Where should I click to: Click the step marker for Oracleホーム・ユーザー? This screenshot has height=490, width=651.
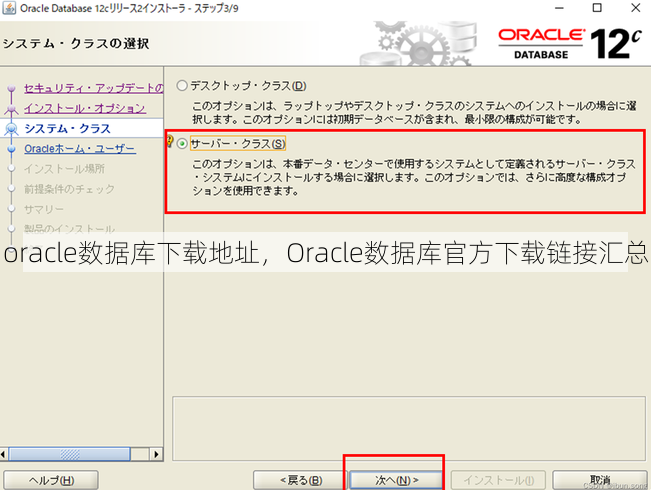(x=11, y=149)
